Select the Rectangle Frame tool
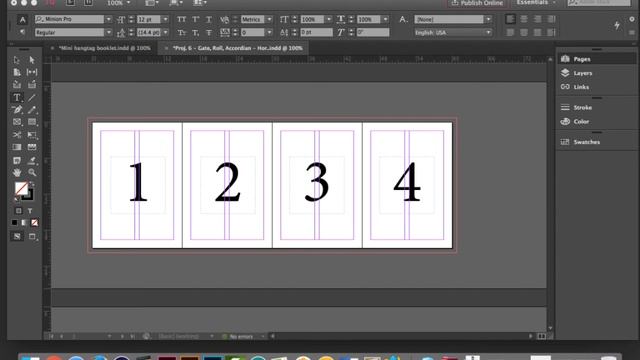 (17, 122)
